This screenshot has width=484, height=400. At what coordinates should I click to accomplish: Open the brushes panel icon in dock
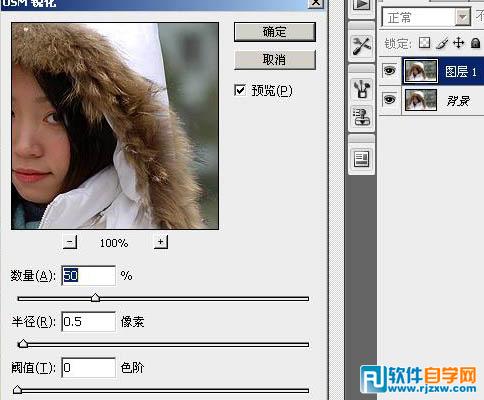(x=362, y=89)
